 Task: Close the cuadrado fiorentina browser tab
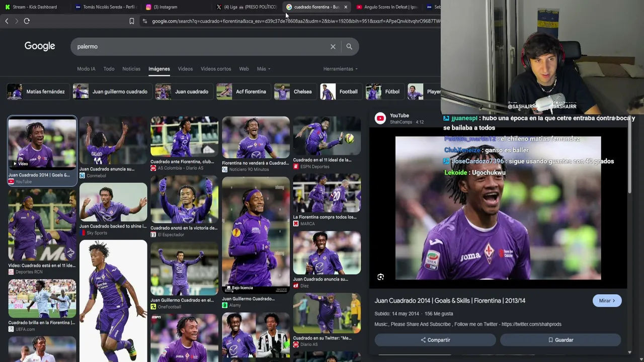(346, 7)
